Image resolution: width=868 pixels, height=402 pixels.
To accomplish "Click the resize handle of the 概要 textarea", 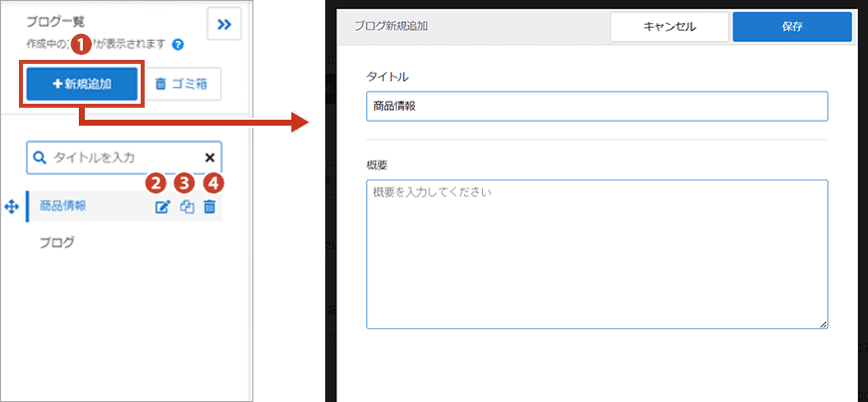I will click(x=823, y=323).
